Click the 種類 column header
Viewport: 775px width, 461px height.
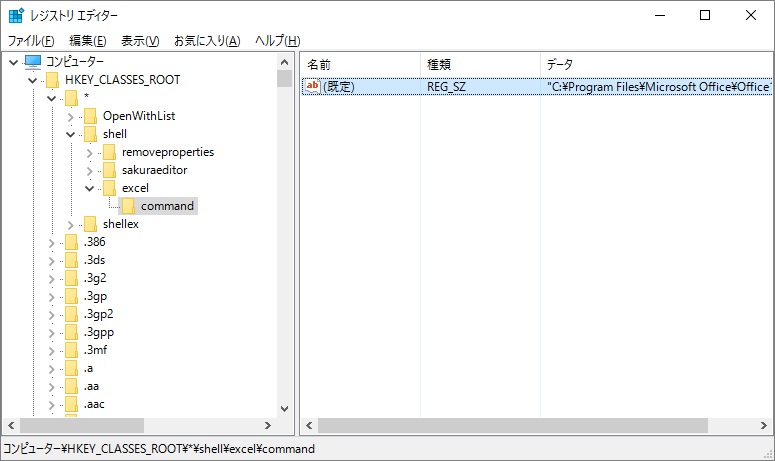pos(480,64)
